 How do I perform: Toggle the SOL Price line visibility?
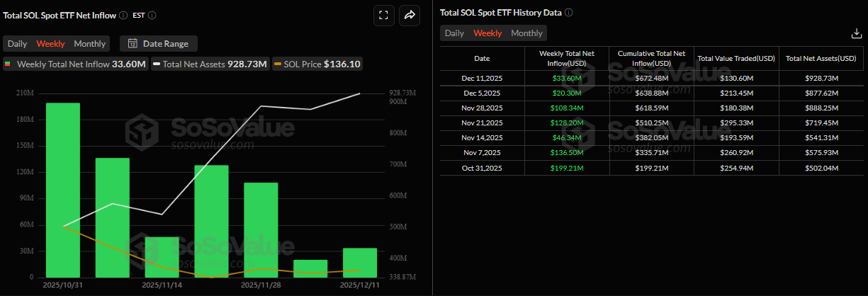pos(317,64)
